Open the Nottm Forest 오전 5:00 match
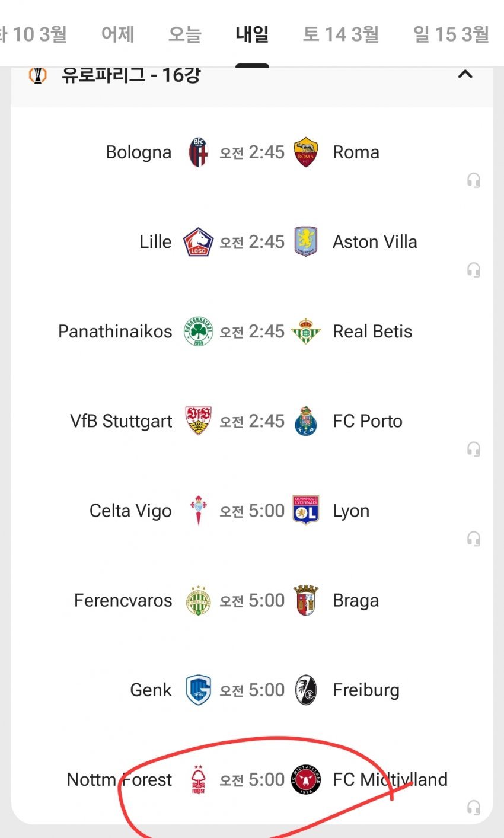 252,780
